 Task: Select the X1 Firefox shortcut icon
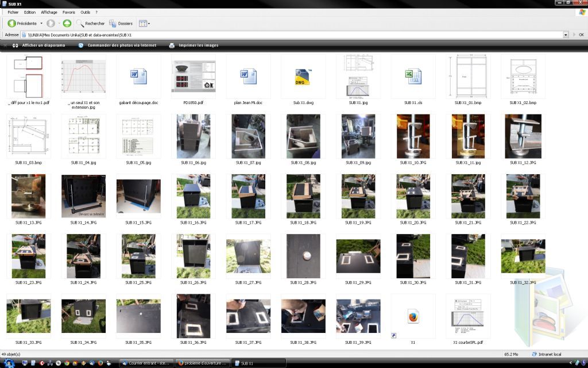tap(413, 316)
